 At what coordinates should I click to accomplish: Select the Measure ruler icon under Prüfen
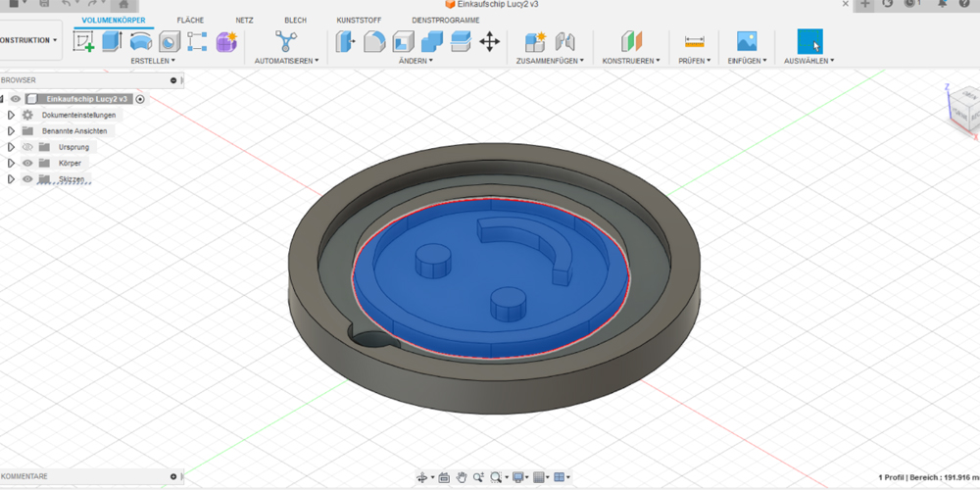point(695,41)
